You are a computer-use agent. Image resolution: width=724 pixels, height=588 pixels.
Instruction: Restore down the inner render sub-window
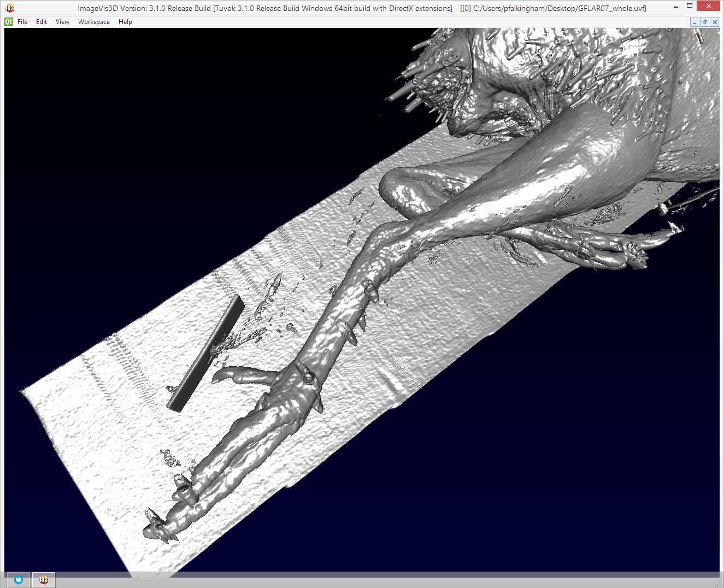(705, 22)
